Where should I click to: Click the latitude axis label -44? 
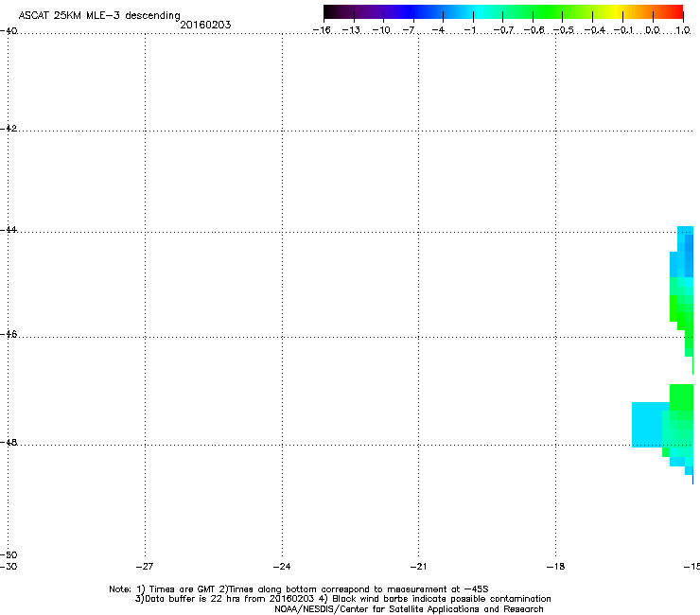(x=9, y=230)
